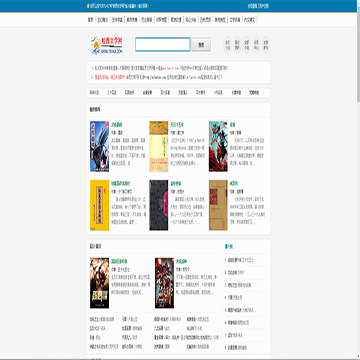Click green title beside the cream palace cover
This screenshot has width=360, height=360.
coord(177,125)
